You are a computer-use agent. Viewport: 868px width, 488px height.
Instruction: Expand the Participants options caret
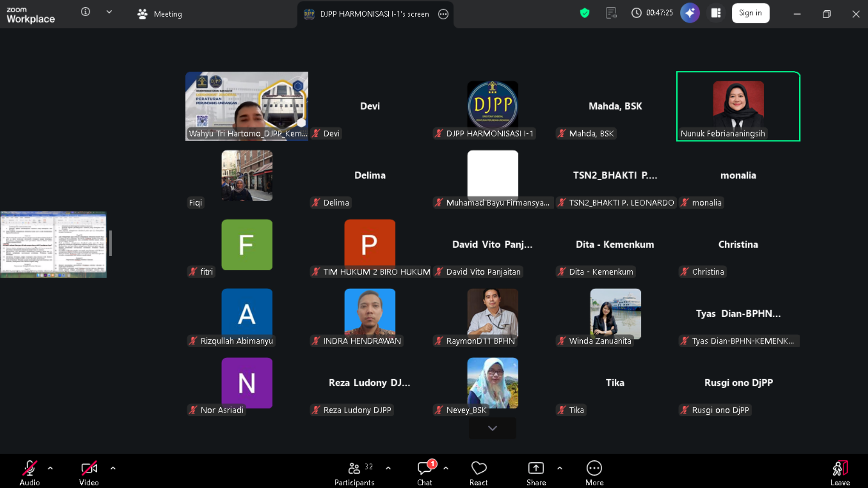[388, 468]
